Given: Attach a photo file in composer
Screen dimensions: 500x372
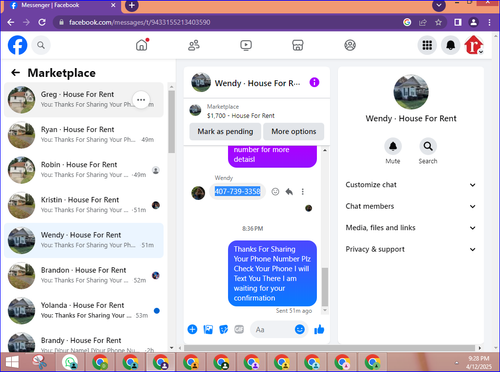Looking at the screenshot, I should 208,329.
